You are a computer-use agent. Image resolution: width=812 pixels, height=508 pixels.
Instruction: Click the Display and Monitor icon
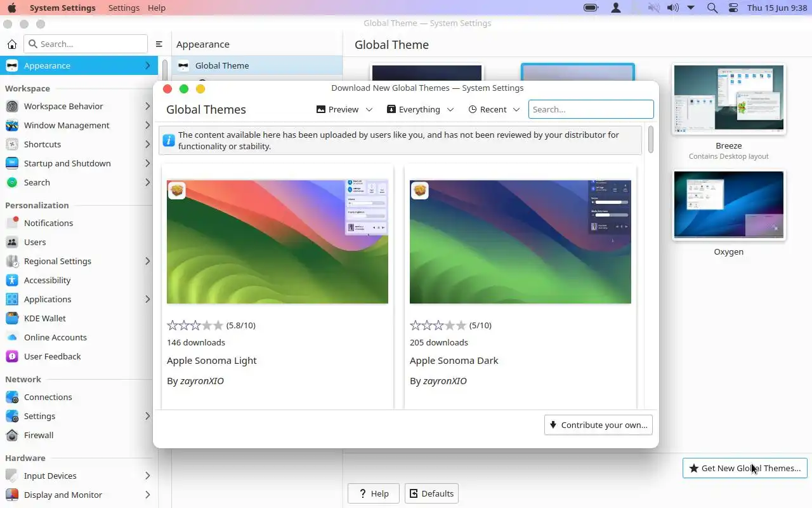[12, 495]
